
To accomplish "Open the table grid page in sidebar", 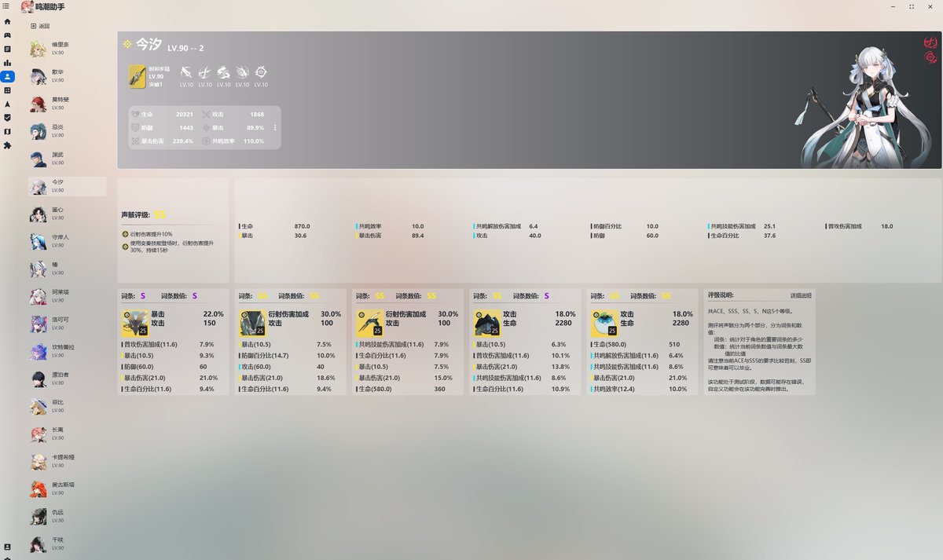I will [7, 90].
